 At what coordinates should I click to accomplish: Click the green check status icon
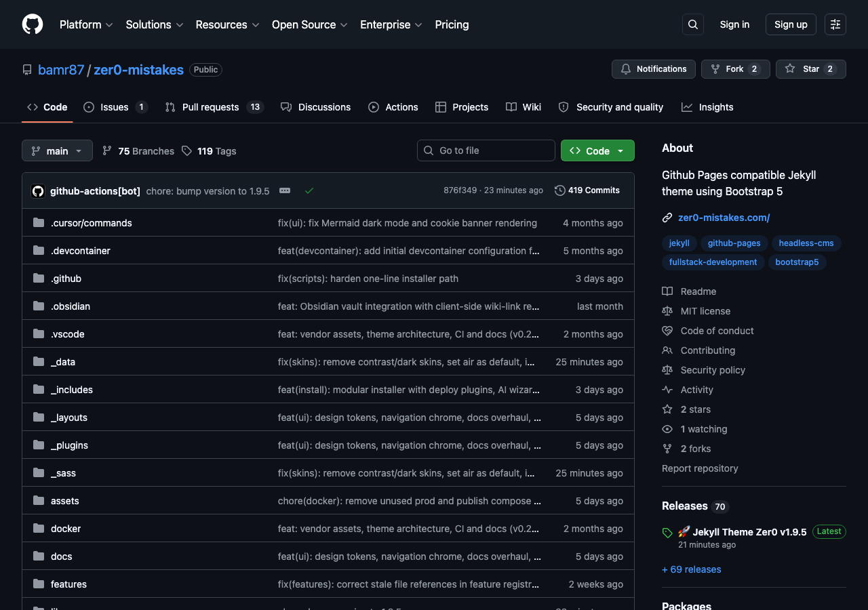pos(309,190)
